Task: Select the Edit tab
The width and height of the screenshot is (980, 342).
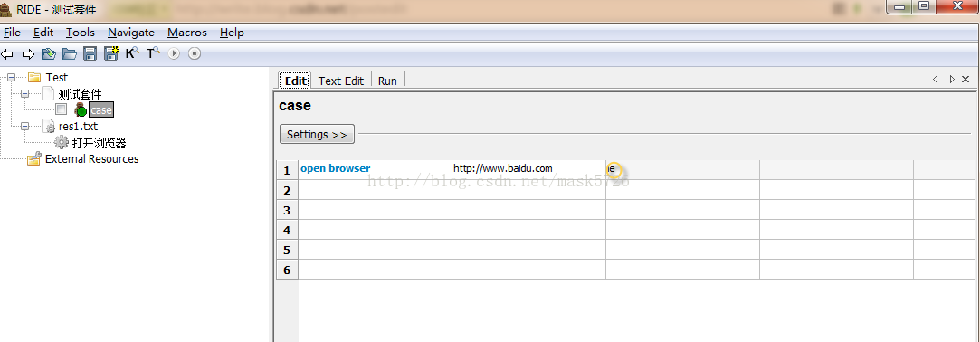Action: [x=296, y=81]
